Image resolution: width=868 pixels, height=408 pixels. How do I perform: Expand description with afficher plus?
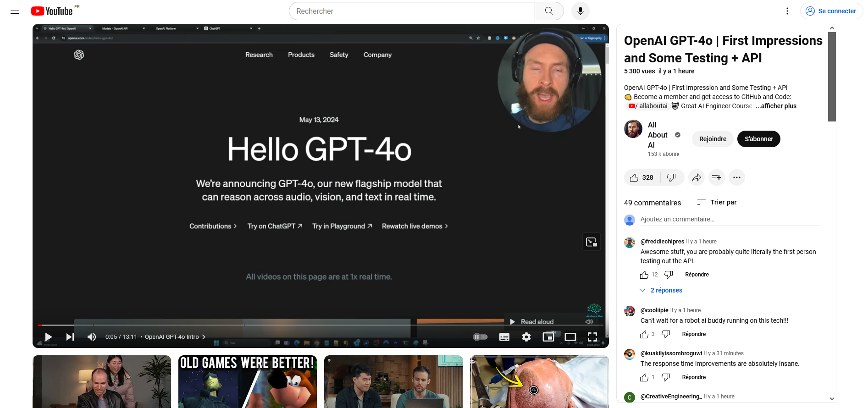coord(776,106)
